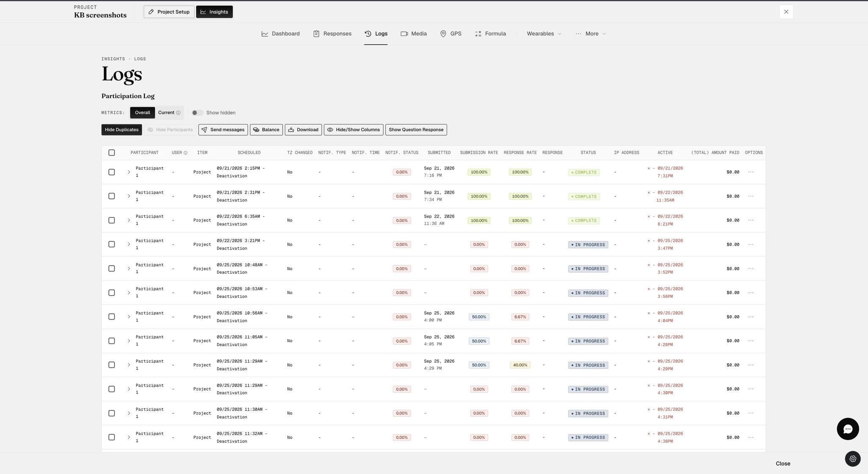Select the Logs tab

pyautogui.click(x=376, y=34)
